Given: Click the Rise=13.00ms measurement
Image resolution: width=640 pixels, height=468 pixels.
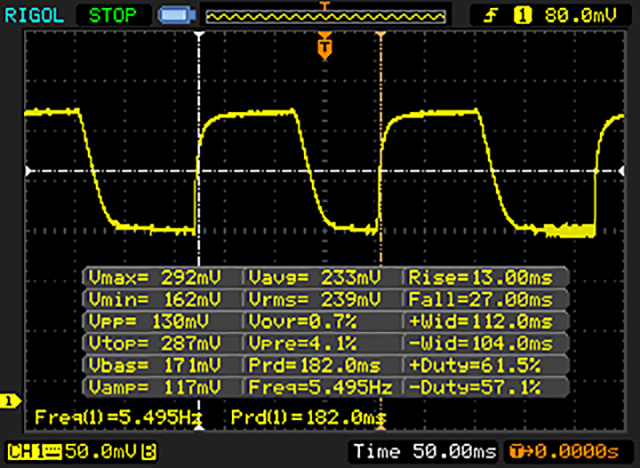Looking at the screenshot, I should (481, 278).
